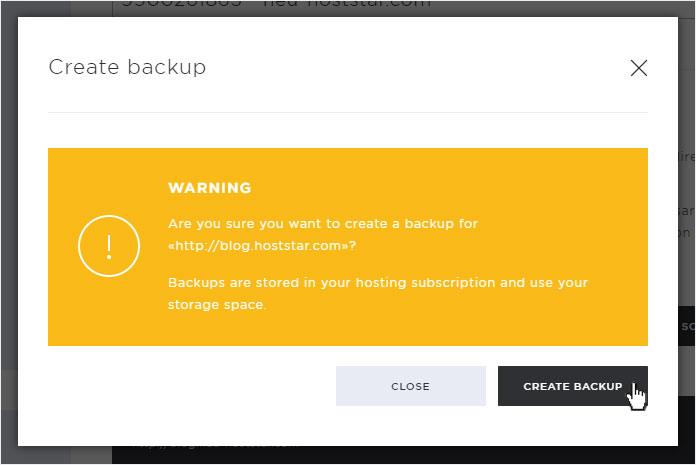Click the Create backup dialog title
The width and height of the screenshot is (696, 465).
[127, 67]
